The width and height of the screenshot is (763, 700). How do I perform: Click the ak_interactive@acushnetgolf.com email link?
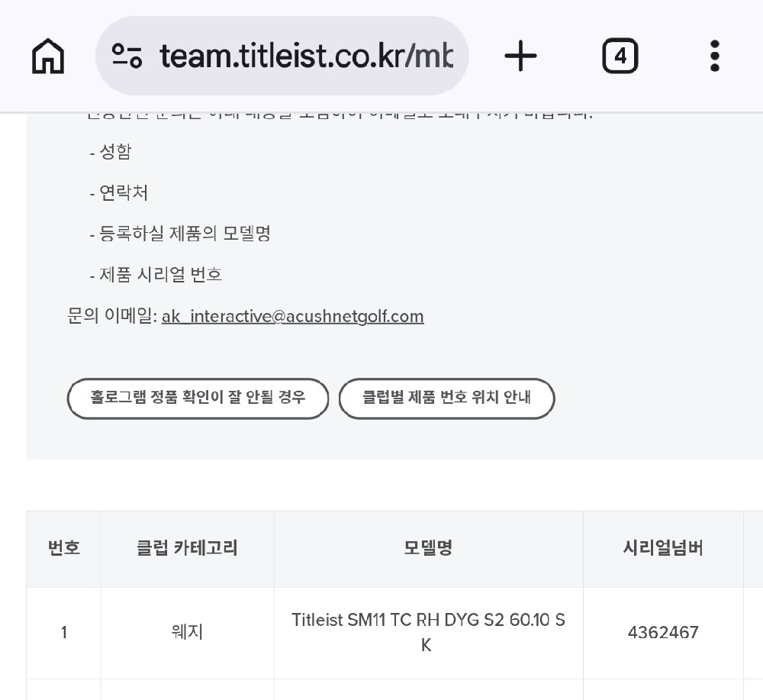292,316
